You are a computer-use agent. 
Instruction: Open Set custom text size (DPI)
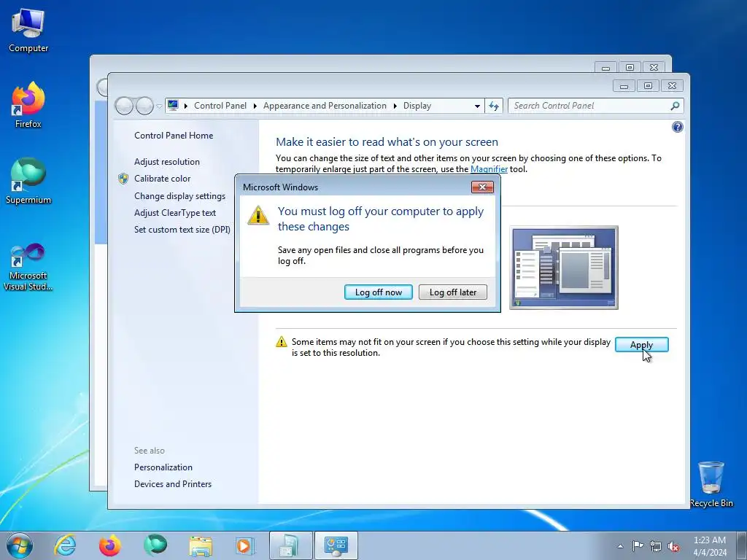(x=182, y=229)
